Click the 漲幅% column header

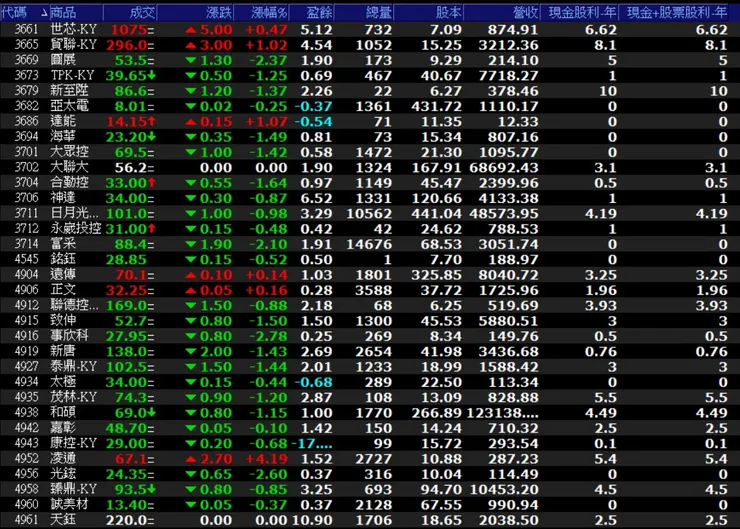(261, 13)
